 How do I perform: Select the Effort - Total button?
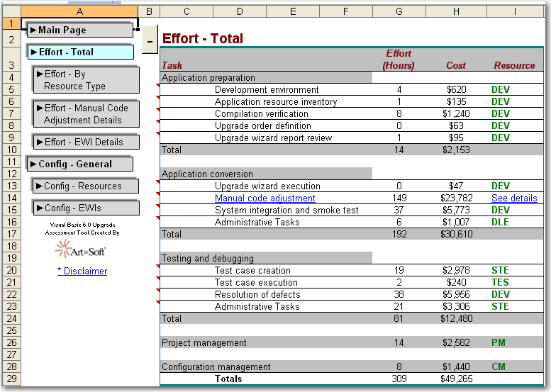[x=80, y=52]
